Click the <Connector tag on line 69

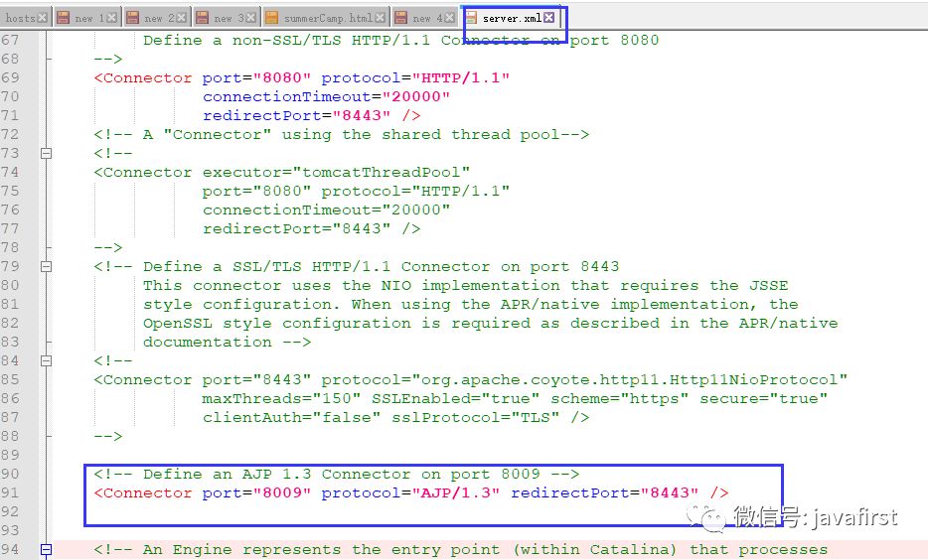(x=143, y=78)
